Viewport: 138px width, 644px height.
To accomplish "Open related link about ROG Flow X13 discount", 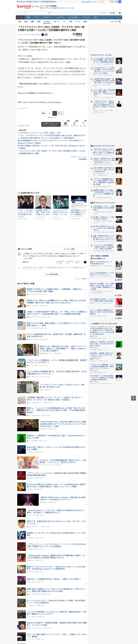I will pyautogui.click(x=51, y=147).
